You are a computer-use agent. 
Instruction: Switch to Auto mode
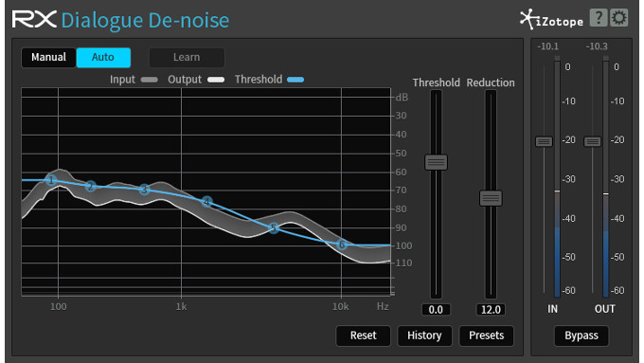pos(103,57)
